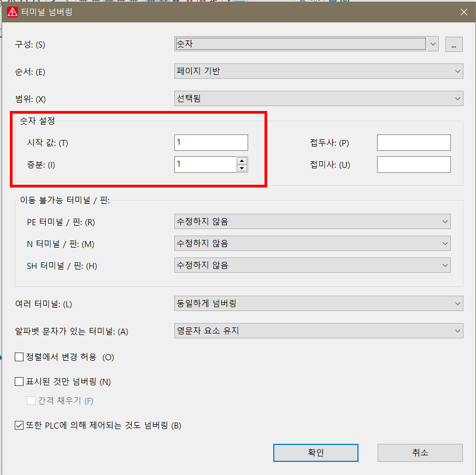
Task: Close the 터미널 넘버링 dialog
Action: [x=463, y=12]
